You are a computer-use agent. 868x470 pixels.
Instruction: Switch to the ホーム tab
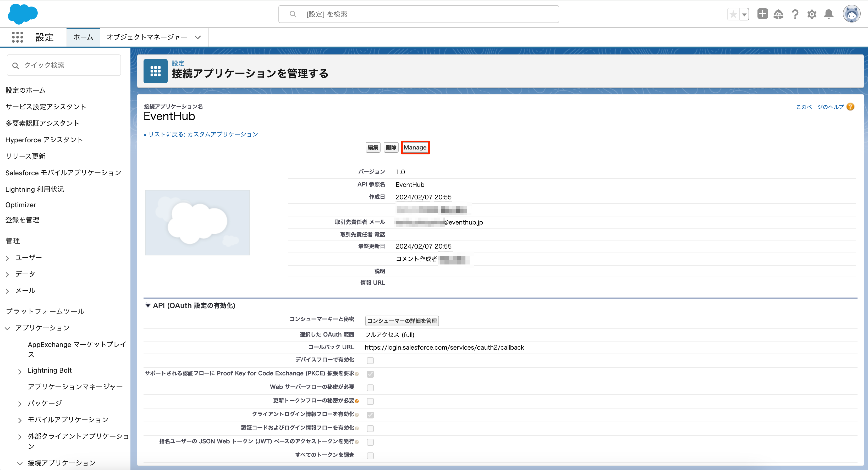[83, 37]
